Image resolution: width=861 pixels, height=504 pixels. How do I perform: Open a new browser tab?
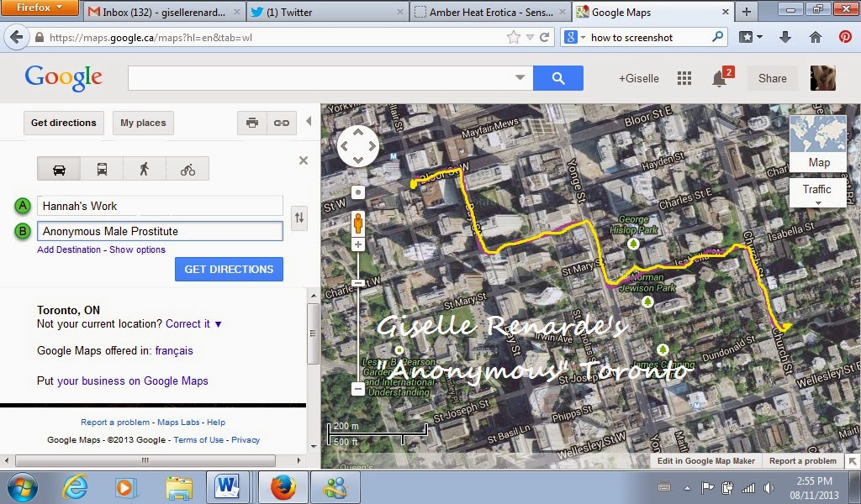point(747,12)
